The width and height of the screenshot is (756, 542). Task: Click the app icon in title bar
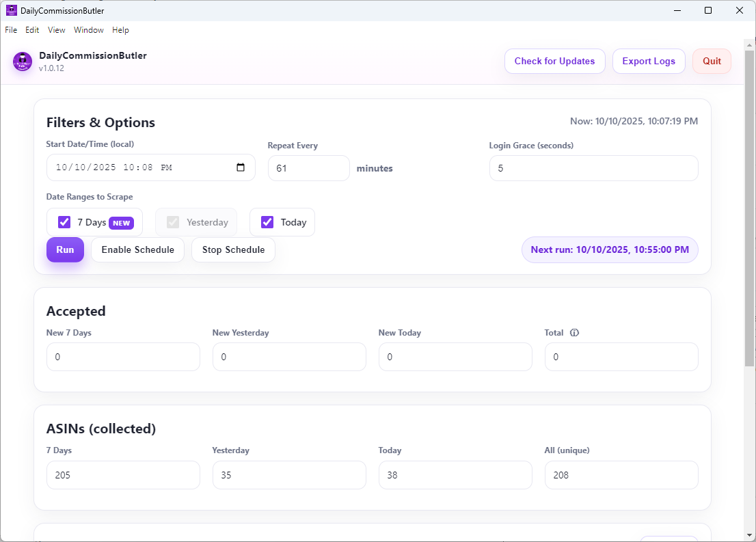click(11, 10)
